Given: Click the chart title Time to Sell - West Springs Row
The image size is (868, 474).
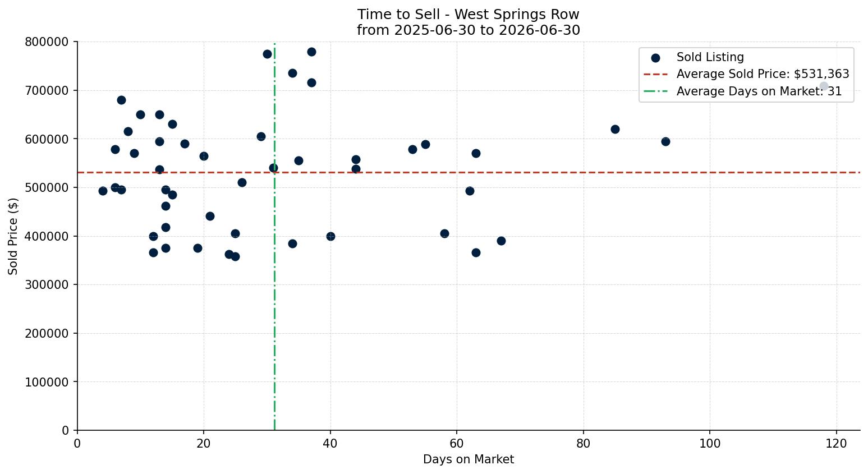Looking at the screenshot, I should (469, 15).
